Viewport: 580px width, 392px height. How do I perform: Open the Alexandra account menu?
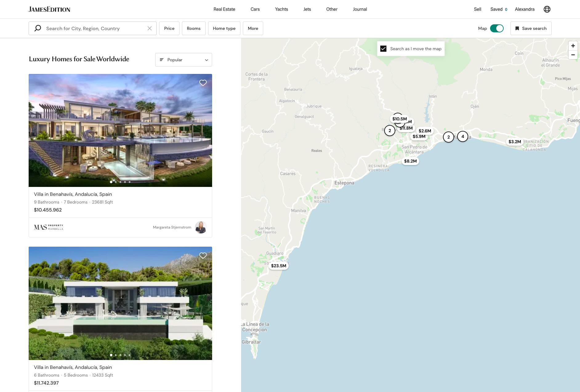tap(525, 9)
